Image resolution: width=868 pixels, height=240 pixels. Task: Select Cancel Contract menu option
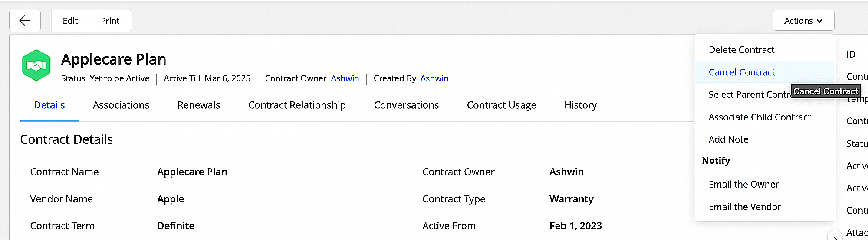pos(742,72)
